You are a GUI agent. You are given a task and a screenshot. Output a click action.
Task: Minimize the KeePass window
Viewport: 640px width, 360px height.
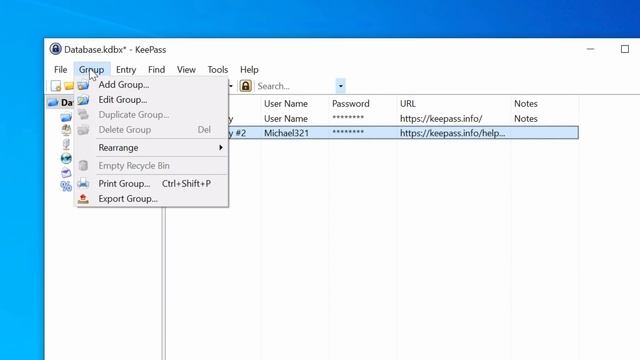590,49
